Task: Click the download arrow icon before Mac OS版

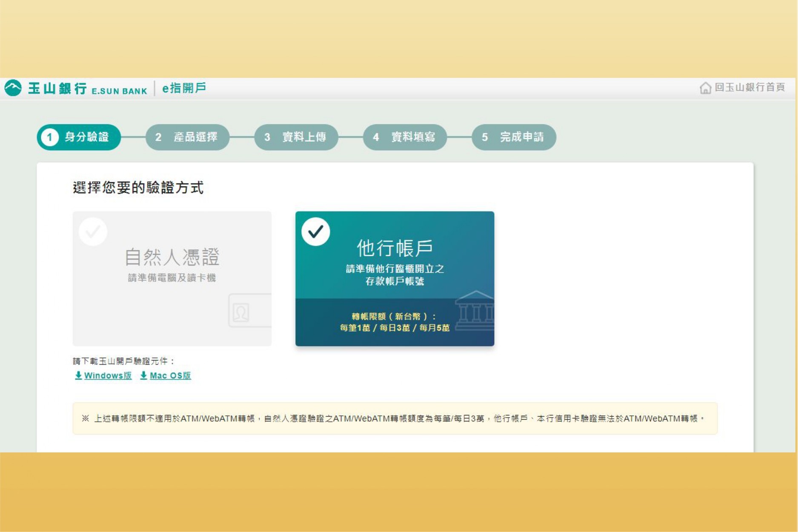Action: tap(143, 376)
